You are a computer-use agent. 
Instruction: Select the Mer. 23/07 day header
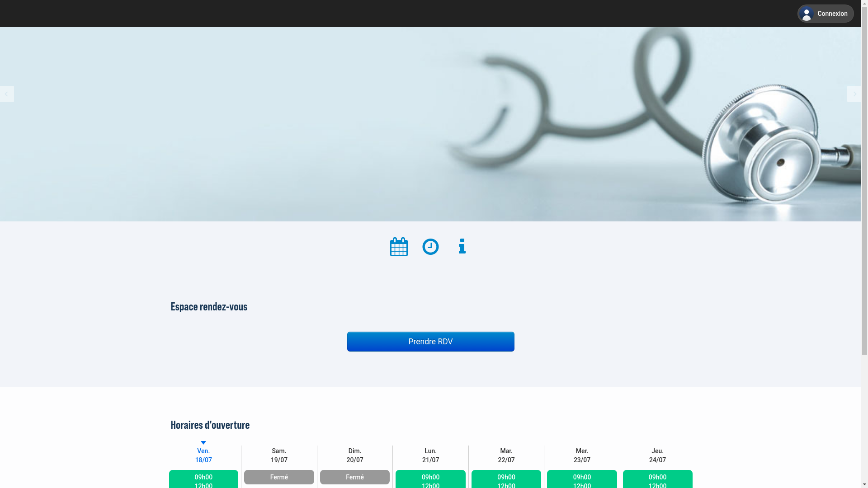point(582,455)
